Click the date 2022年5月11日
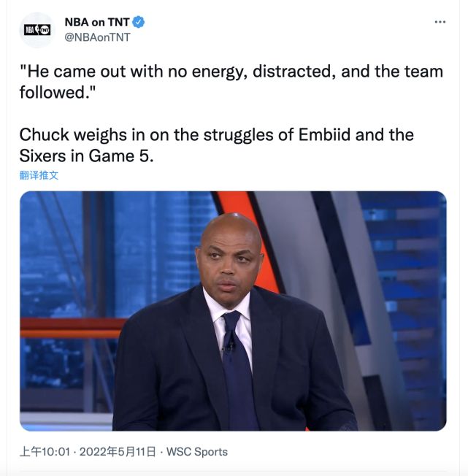The height and width of the screenshot is (476, 468). click(x=118, y=452)
